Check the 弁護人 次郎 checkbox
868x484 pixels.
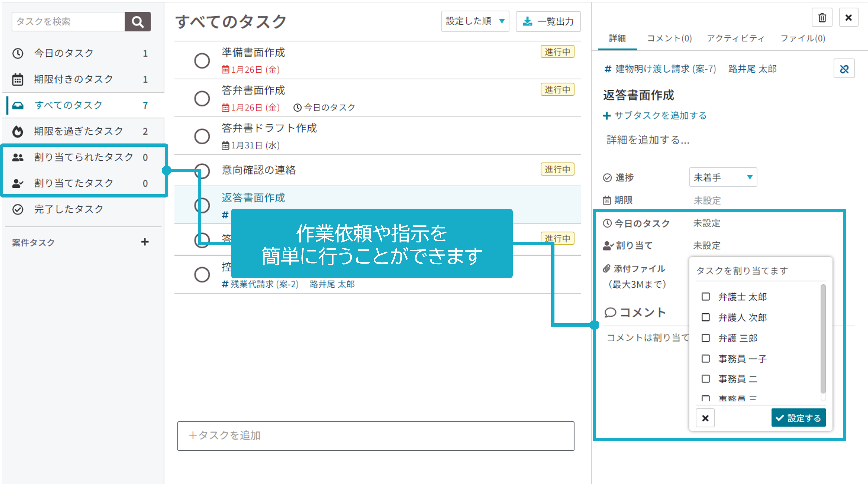(x=706, y=317)
